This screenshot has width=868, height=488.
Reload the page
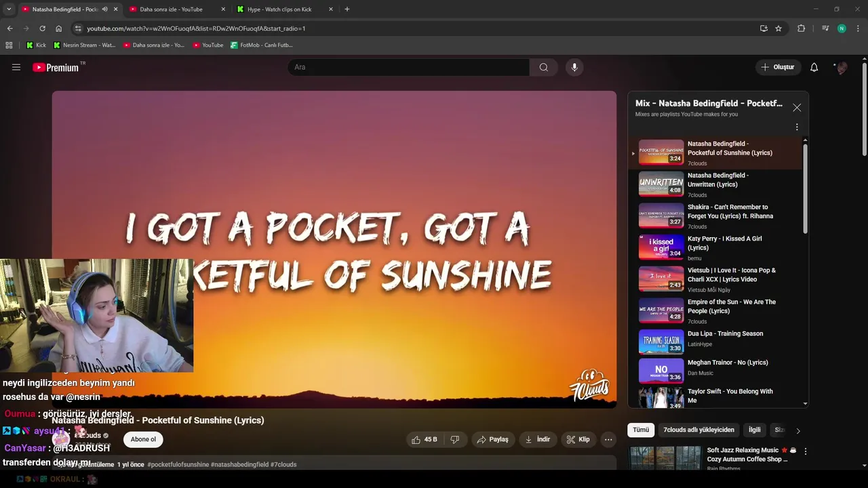[42, 28]
